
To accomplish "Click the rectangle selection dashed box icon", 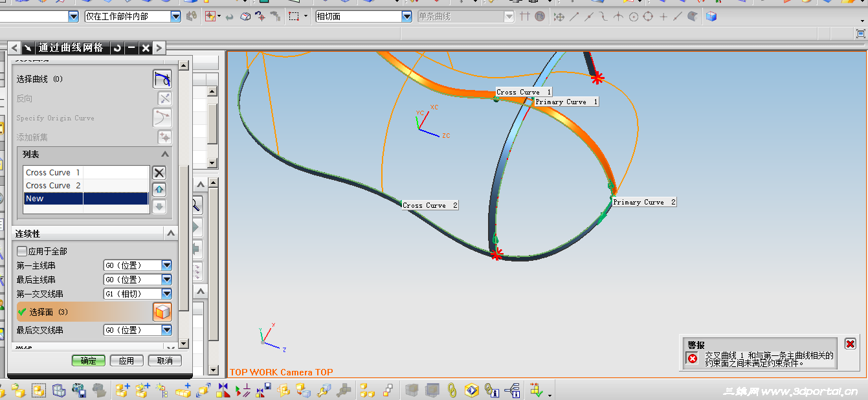I will pos(294,17).
